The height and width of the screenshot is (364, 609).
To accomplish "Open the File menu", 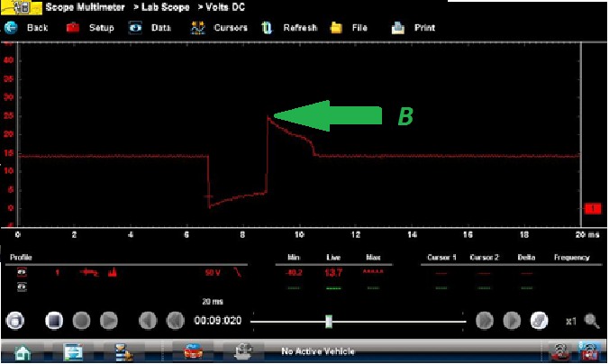I will (350, 28).
